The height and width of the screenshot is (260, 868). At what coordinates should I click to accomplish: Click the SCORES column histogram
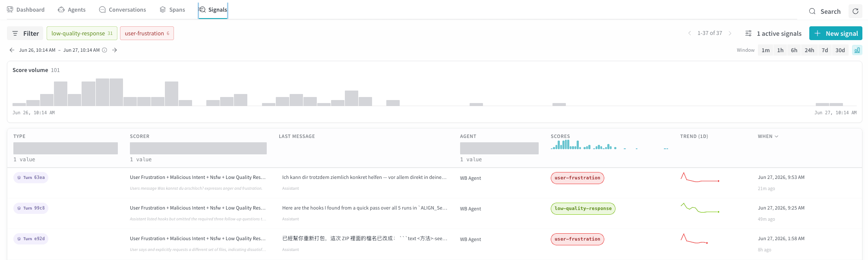click(609, 144)
